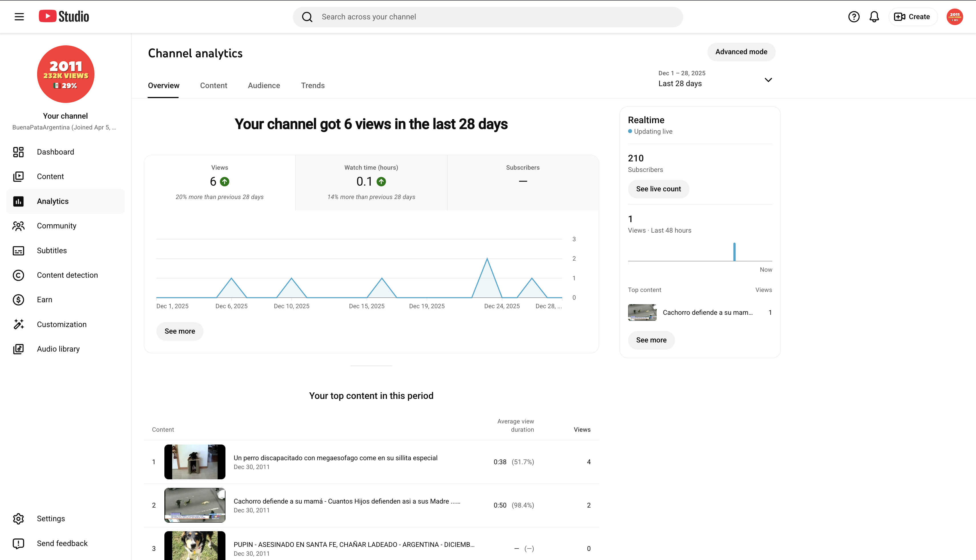Click the 20% more than previous 28 days text

click(x=219, y=197)
